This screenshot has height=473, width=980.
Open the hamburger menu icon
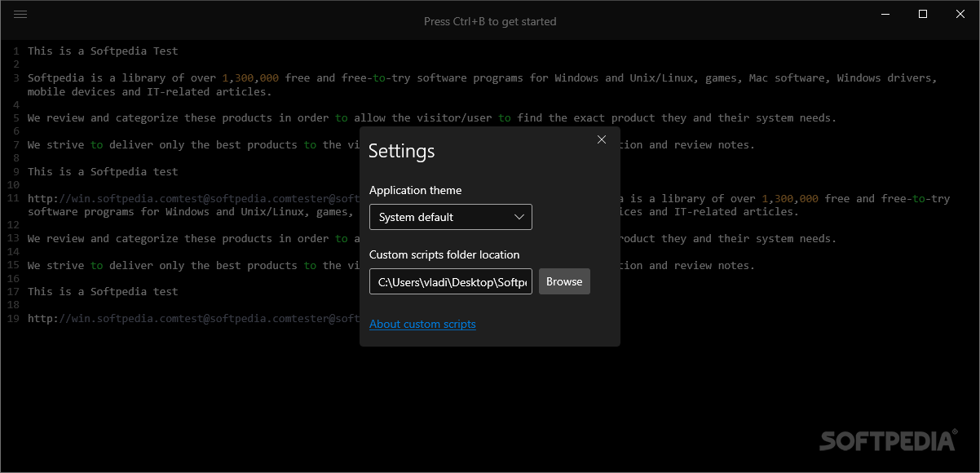click(20, 14)
